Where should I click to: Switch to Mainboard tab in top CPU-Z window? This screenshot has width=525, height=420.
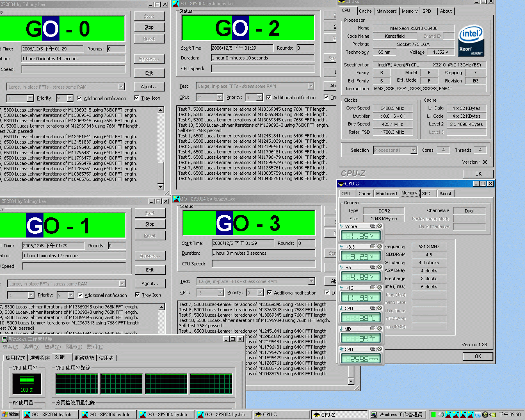(387, 11)
